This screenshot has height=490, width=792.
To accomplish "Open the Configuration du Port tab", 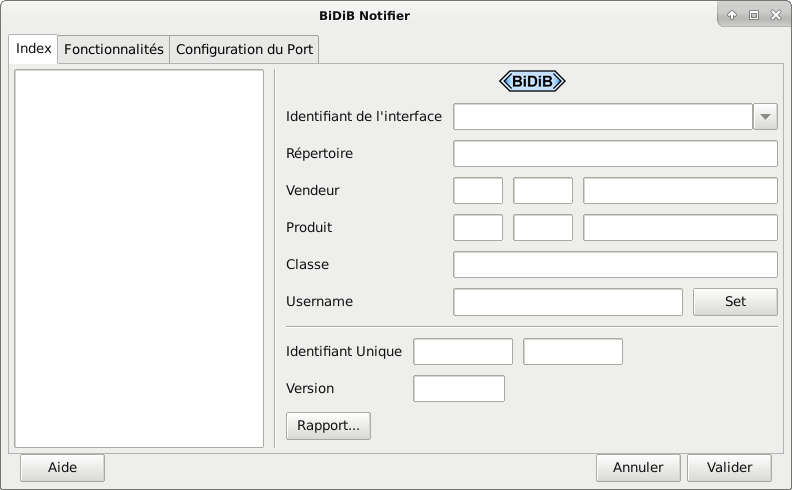I will pyautogui.click(x=244, y=49).
